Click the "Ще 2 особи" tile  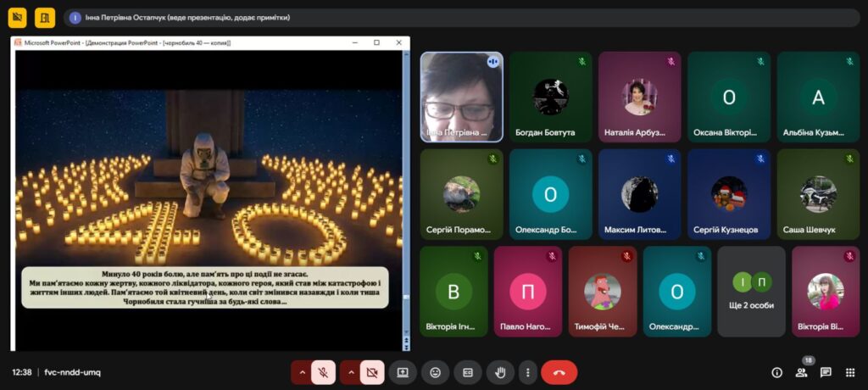tap(753, 291)
